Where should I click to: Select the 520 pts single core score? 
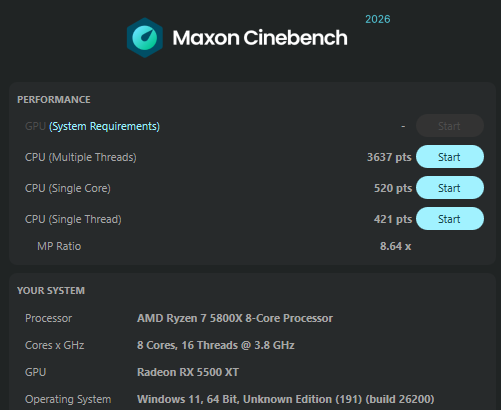[x=393, y=188]
